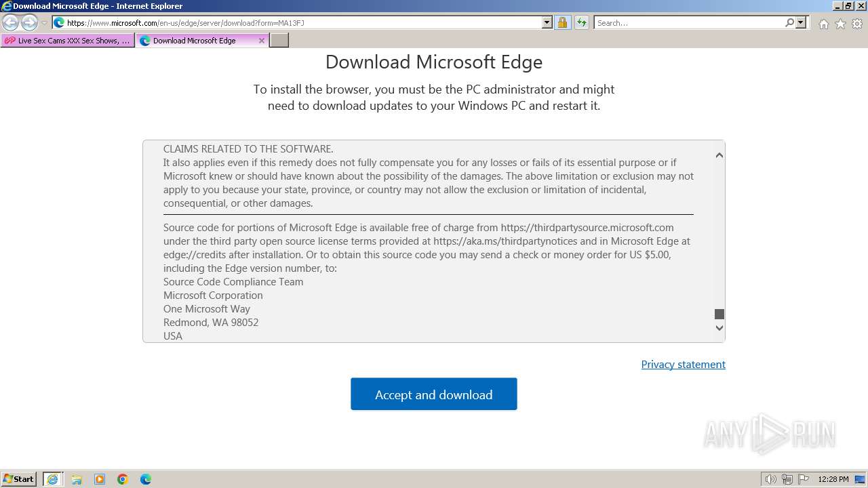Click the Home icon

(x=823, y=24)
